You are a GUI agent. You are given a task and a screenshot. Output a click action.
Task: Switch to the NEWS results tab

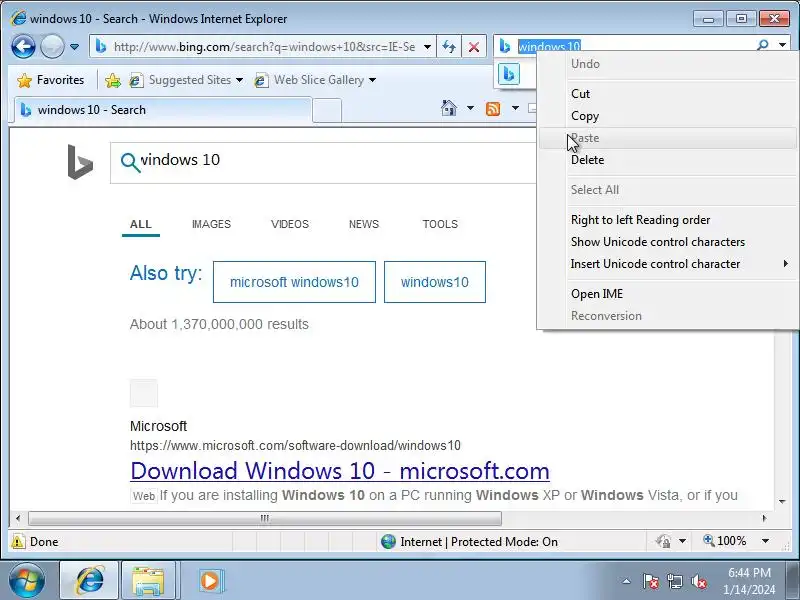point(364,224)
